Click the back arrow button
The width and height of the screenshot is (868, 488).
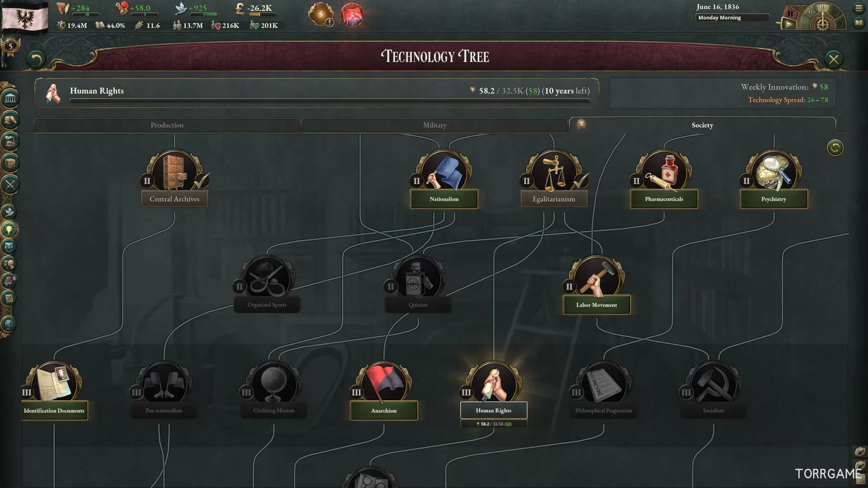click(36, 59)
